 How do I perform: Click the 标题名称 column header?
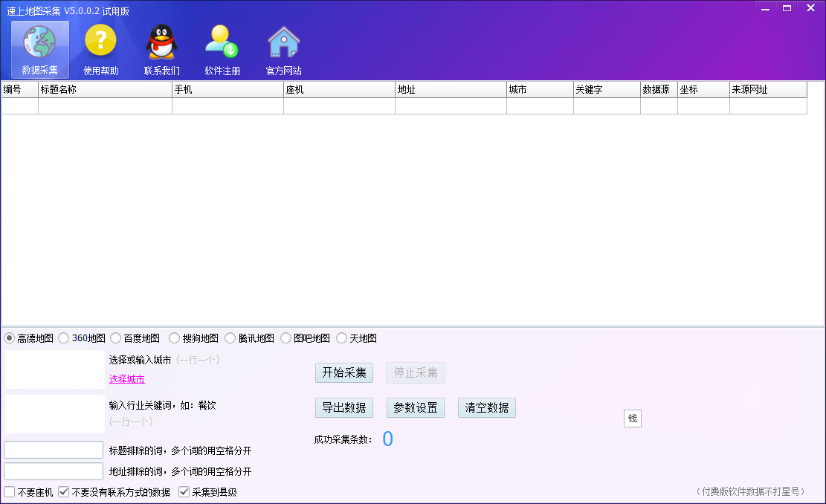tap(106, 89)
